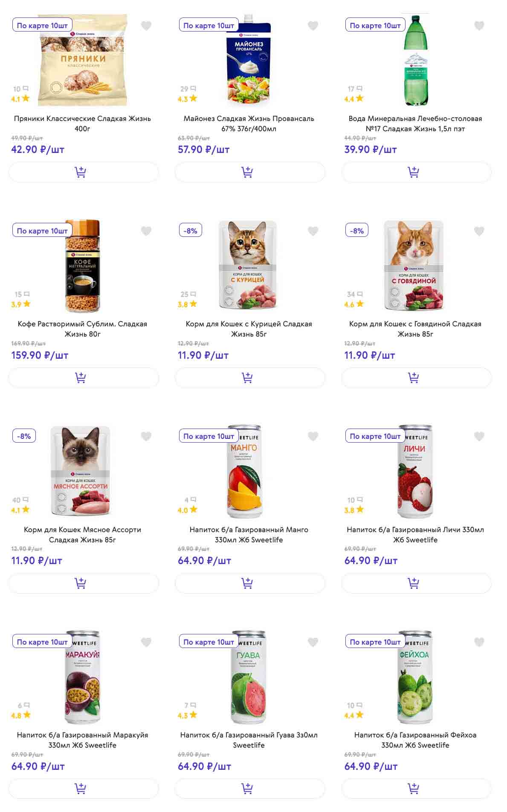The height and width of the screenshot is (812, 507).
Task: Toggle favorite heart on Майонез Провансаль
Action: click(x=313, y=26)
